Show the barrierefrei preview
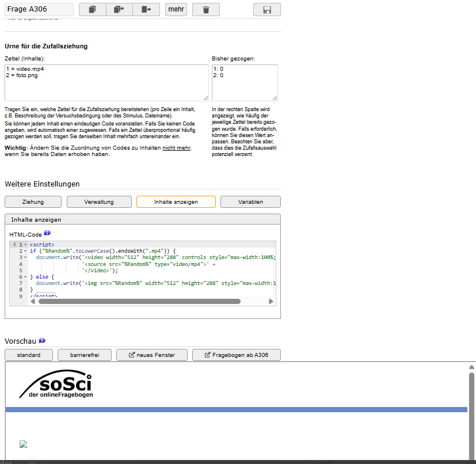Image resolution: width=476 pixels, height=464 pixels. (85, 355)
